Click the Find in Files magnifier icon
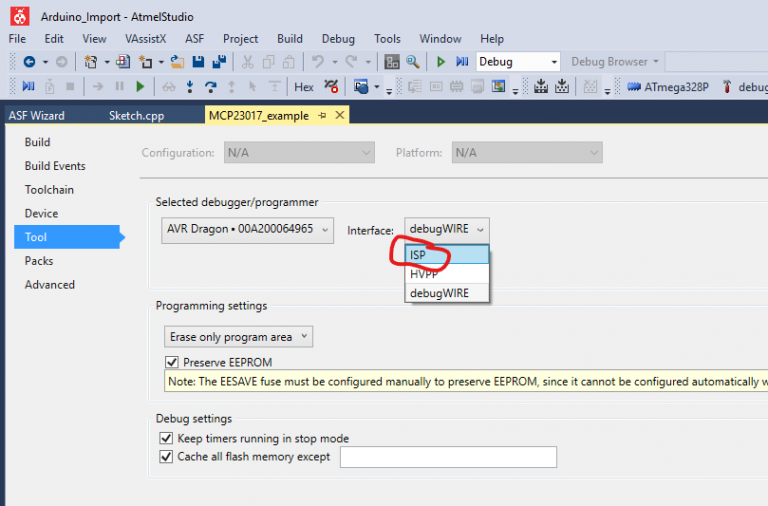Image resolution: width=768 pixels, height=506 pixels. coord(412,62)
